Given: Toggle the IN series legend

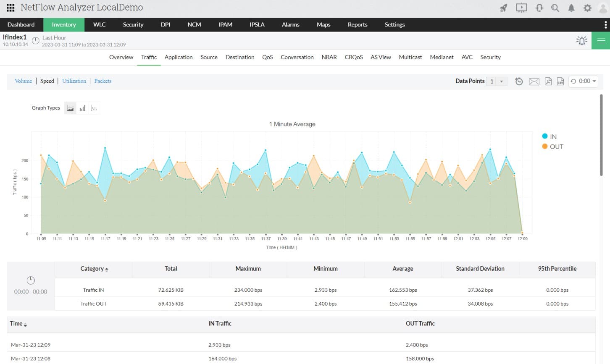Looking at the screenshot, I should click(550, 136).
